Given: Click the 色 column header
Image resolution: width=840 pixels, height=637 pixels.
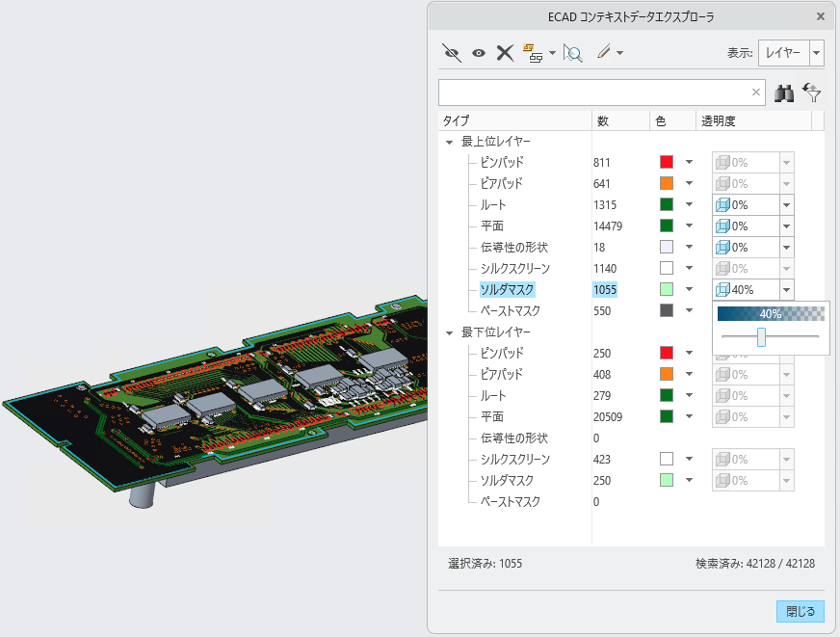Looking at the screenshot, I should point(672,121).
